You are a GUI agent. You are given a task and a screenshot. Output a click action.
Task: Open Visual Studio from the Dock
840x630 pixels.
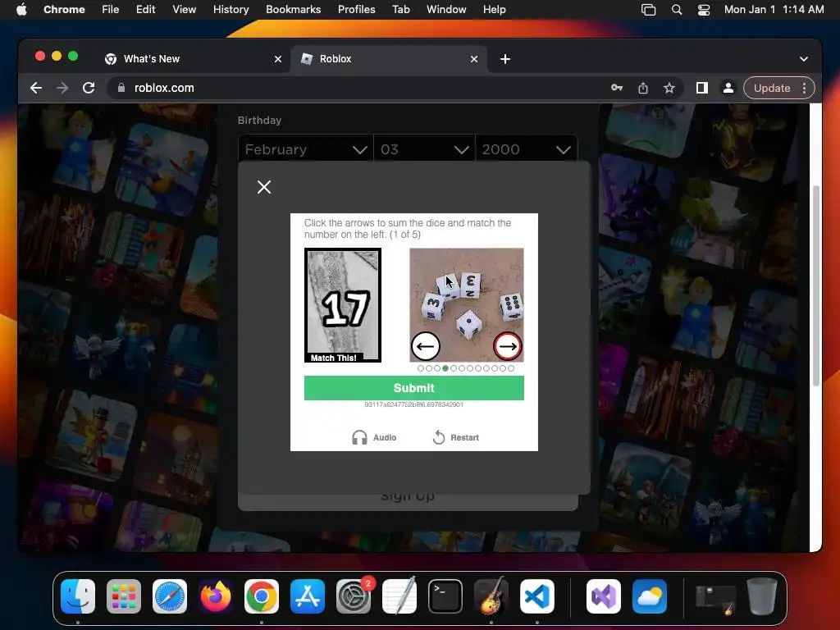[604, 596]
